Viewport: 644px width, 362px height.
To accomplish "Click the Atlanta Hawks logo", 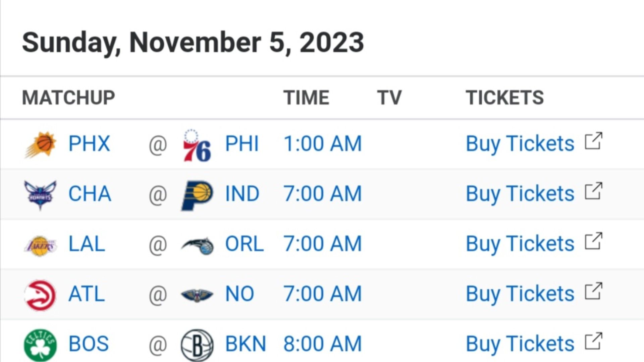I will [41, 296].
